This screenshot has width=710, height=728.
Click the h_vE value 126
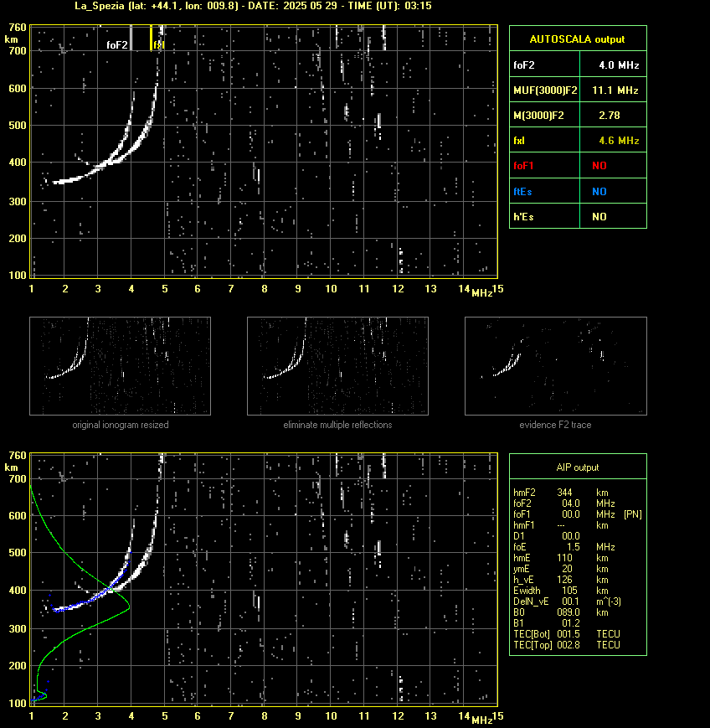pyautogui.click(x=565, y=580)
